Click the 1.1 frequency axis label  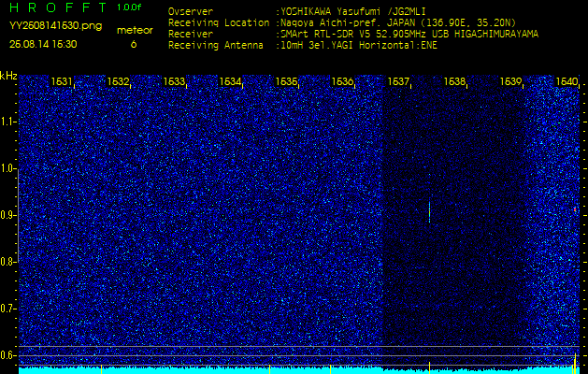7,122
